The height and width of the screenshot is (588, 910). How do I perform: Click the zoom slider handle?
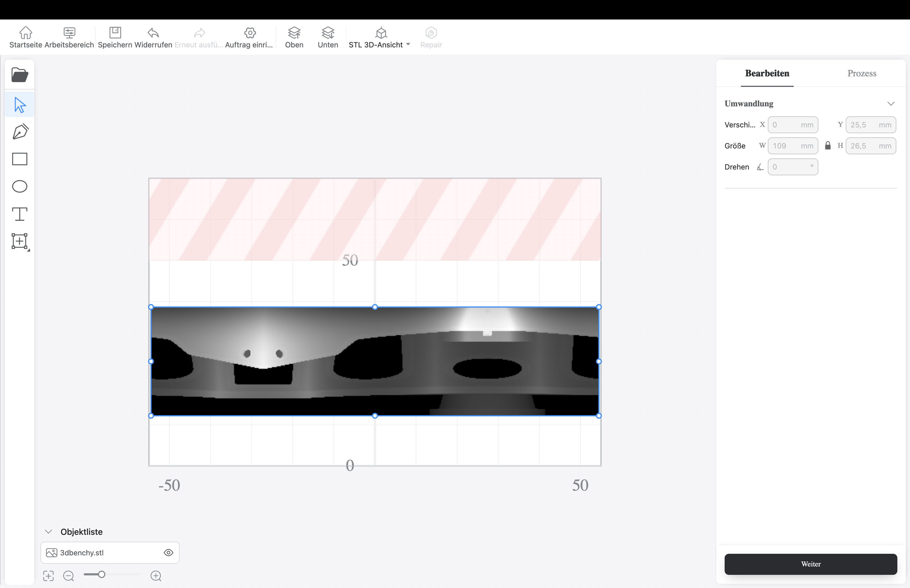(102, 574)
